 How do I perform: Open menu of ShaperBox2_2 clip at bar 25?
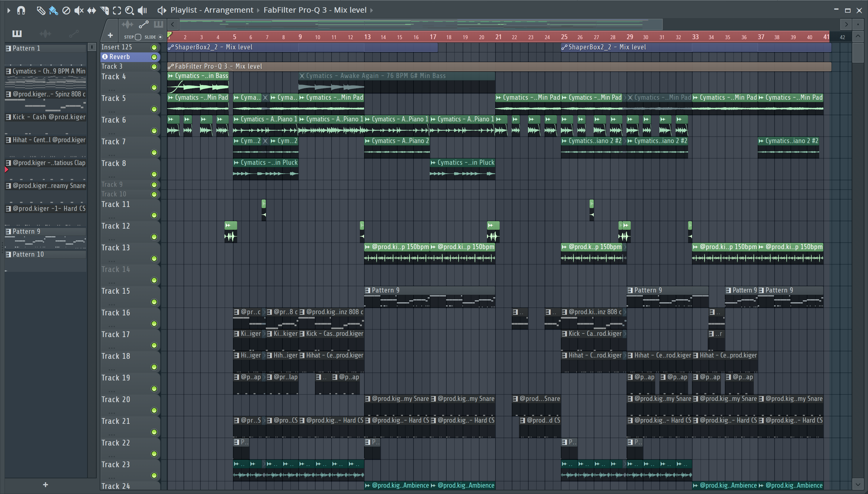[x=564, y=47]
